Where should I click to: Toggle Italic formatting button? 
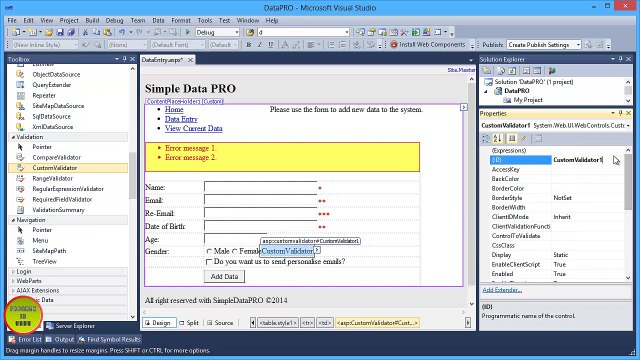point(260,45)
